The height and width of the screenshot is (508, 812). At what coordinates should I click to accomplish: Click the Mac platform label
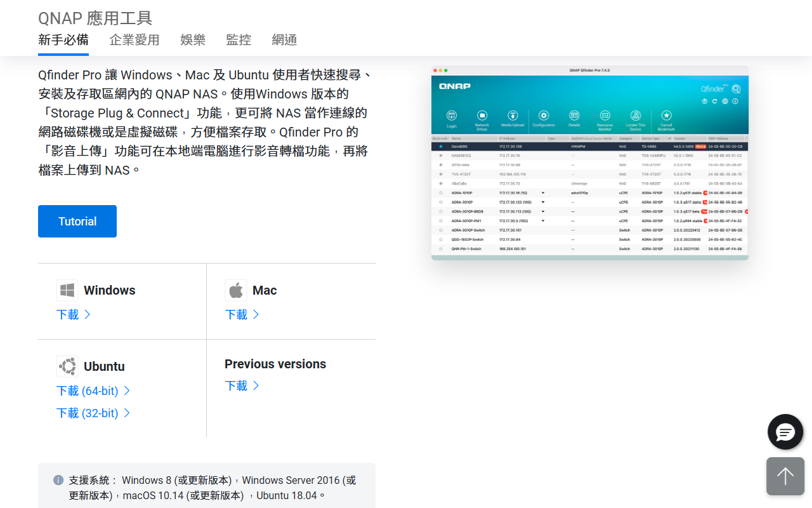[265, 290]
